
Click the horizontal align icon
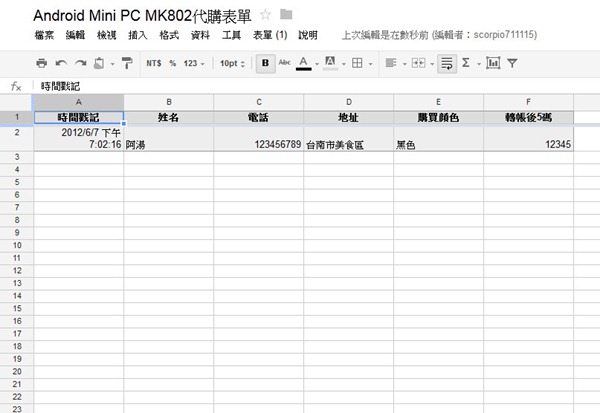(x=391, y=63)
